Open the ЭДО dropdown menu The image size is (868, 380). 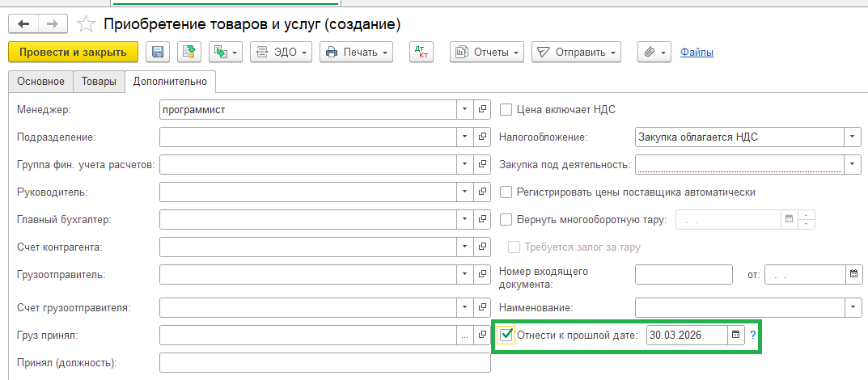(x=282, y=53)
